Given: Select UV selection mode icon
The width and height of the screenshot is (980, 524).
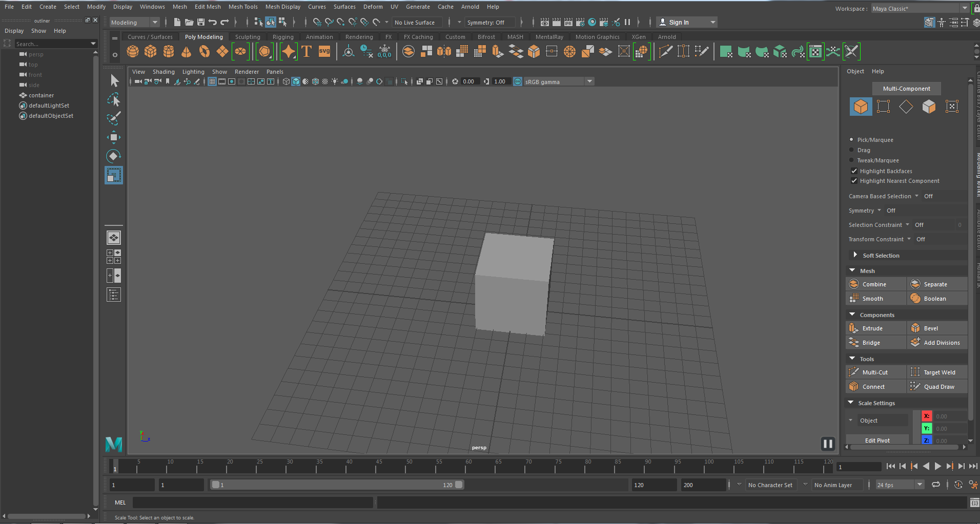Looking at the screenshot, I should point(952,107).
